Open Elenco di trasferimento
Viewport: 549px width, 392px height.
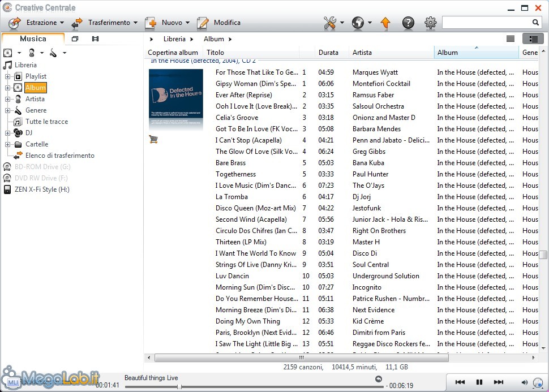coord(60,156)
